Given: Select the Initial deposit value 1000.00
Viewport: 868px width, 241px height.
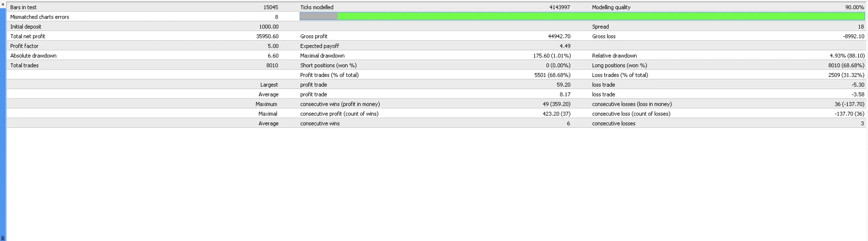Looking at the screenshot, I should tap(269, 27).
